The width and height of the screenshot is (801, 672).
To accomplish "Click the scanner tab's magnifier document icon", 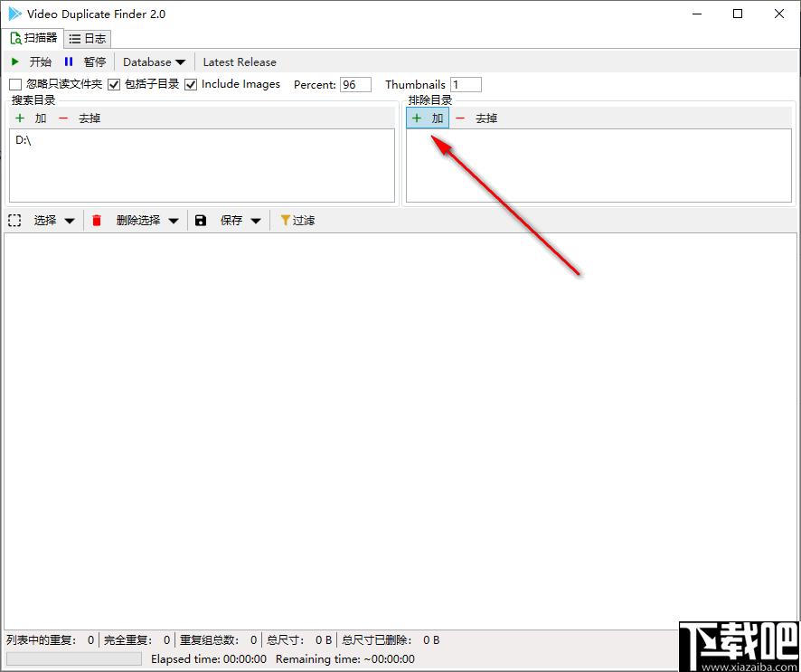I will tap(16, 38).
